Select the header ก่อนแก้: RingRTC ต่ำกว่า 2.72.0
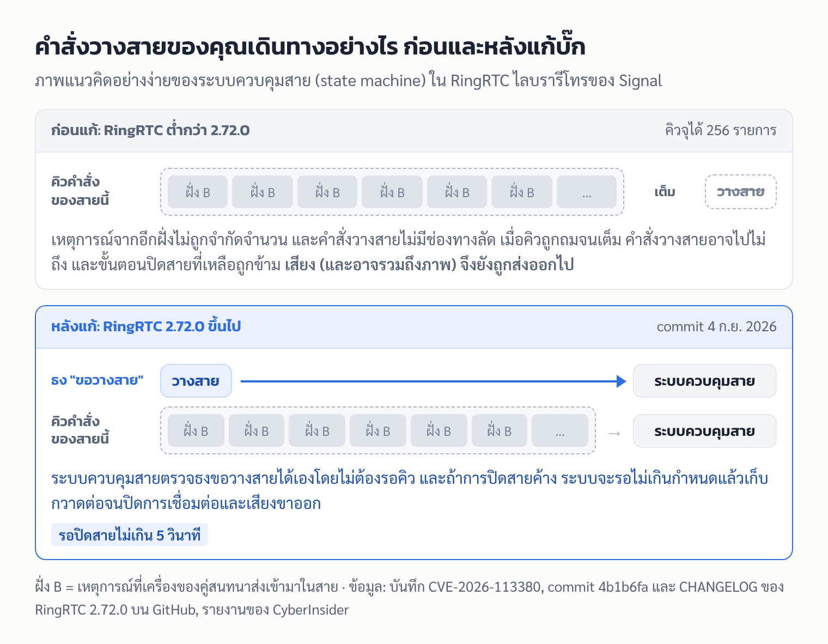828x644 pixels. coord(150,130)
